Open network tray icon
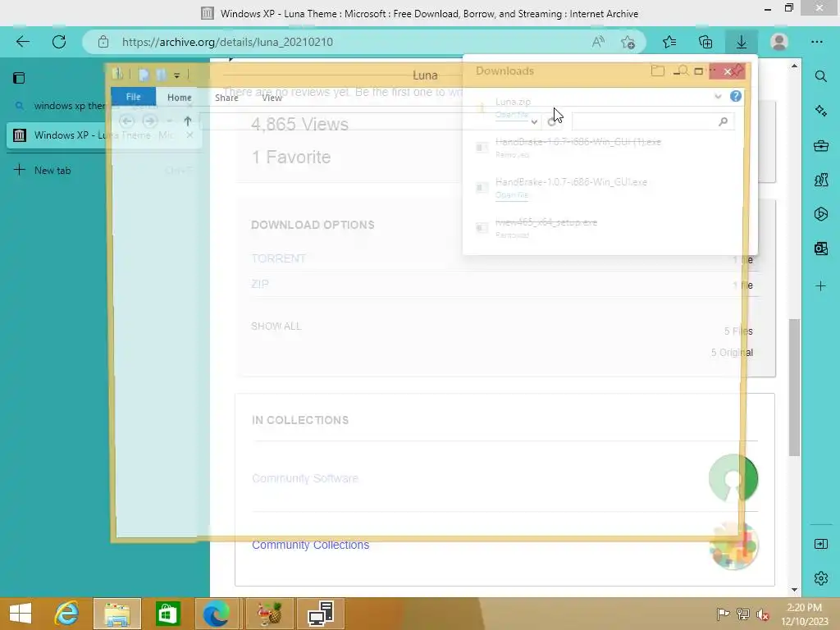This screenshot has height=630, width=840. (x=742, y=614)
